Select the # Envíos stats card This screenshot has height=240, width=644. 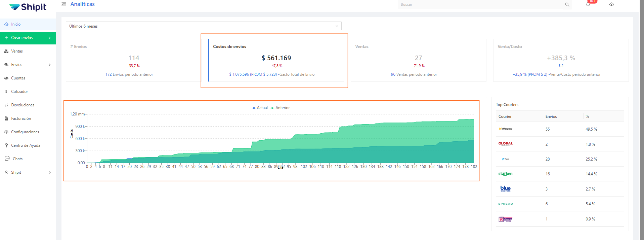point(133,60)
